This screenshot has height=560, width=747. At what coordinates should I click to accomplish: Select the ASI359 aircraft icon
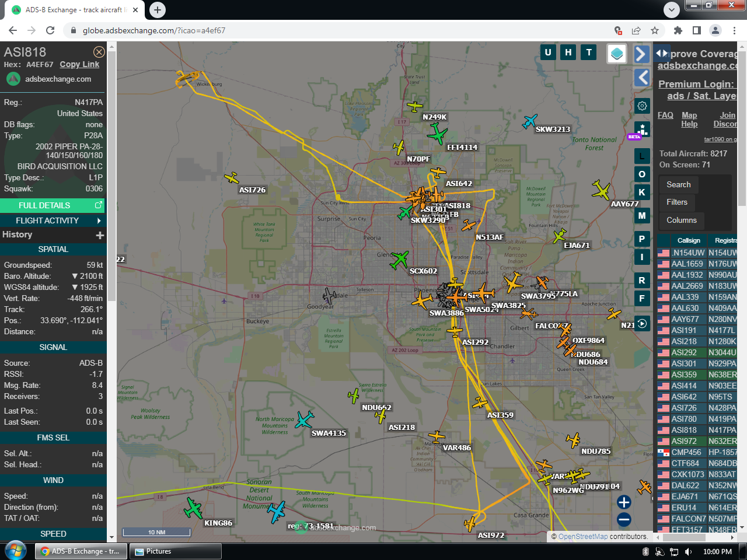(480, 403)
